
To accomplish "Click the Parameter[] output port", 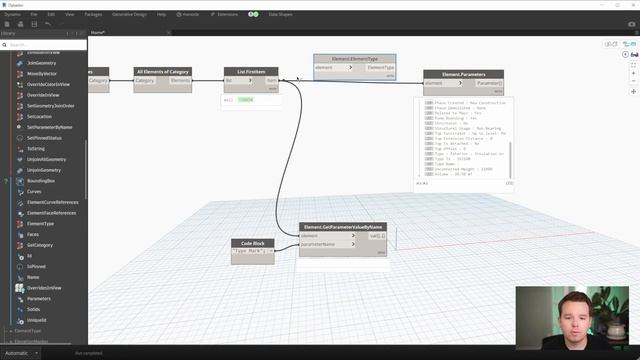I will 489,83.
